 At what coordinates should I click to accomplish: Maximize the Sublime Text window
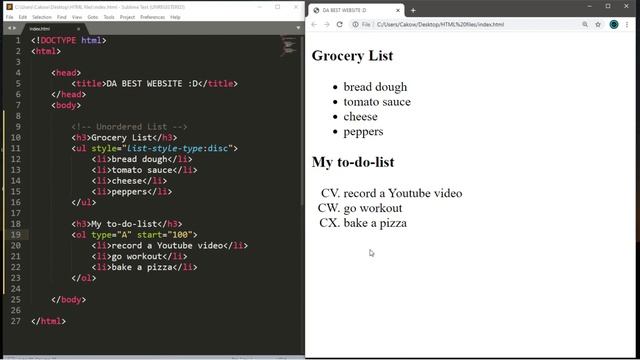278,7
